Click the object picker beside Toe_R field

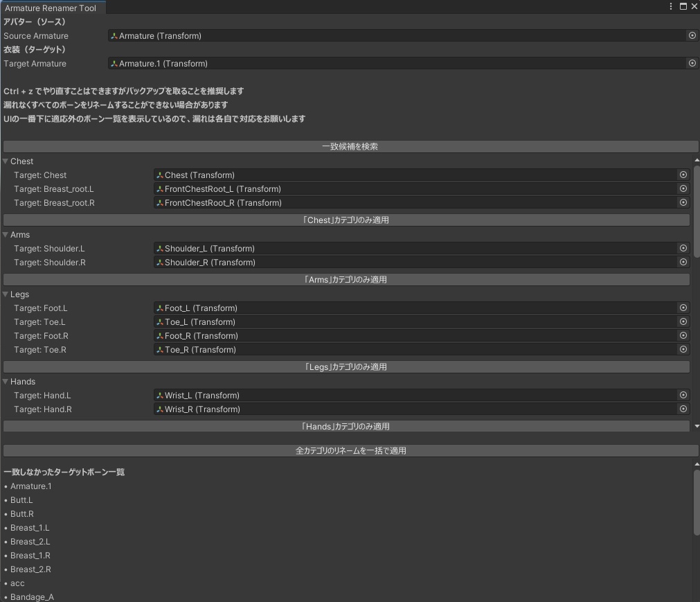[x=683, y=349]
